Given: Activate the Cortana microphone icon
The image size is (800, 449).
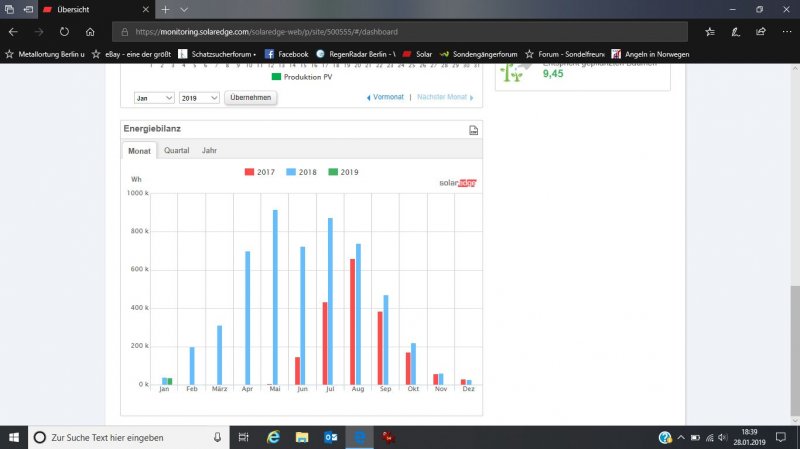Looking at the screenshot, I should coord(217,437).
